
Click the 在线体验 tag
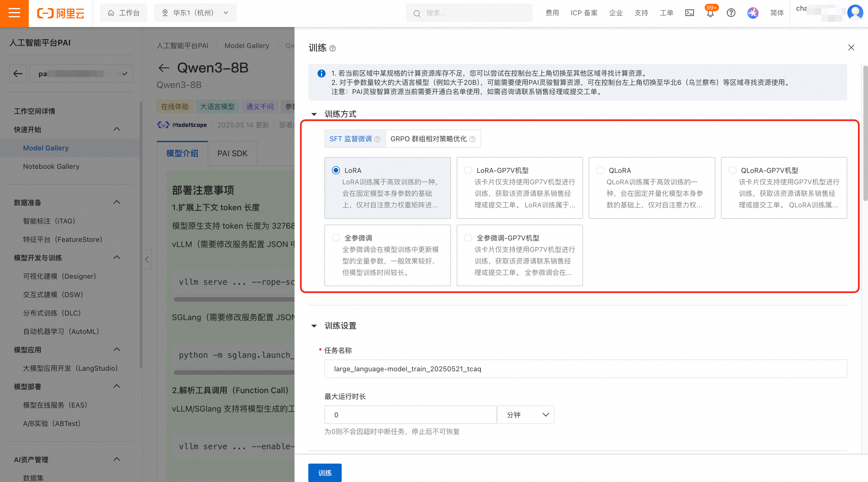pos(175,107)
